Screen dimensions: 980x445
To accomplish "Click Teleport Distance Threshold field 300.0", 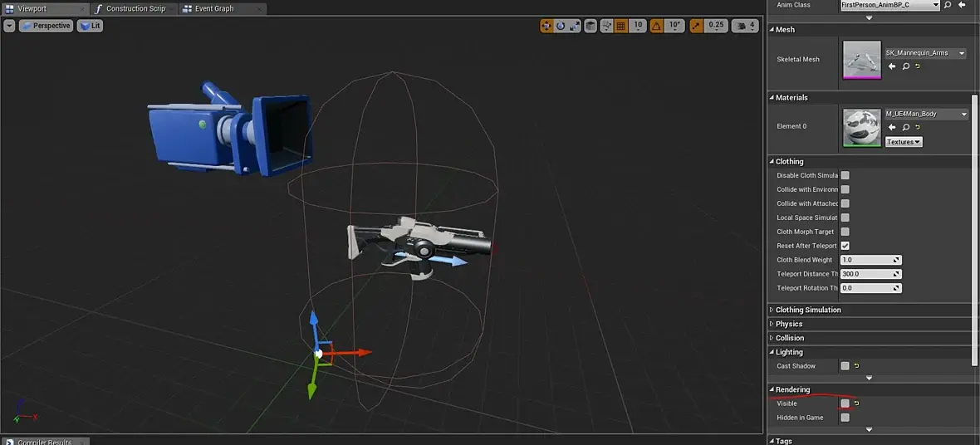I will [870, 274].
